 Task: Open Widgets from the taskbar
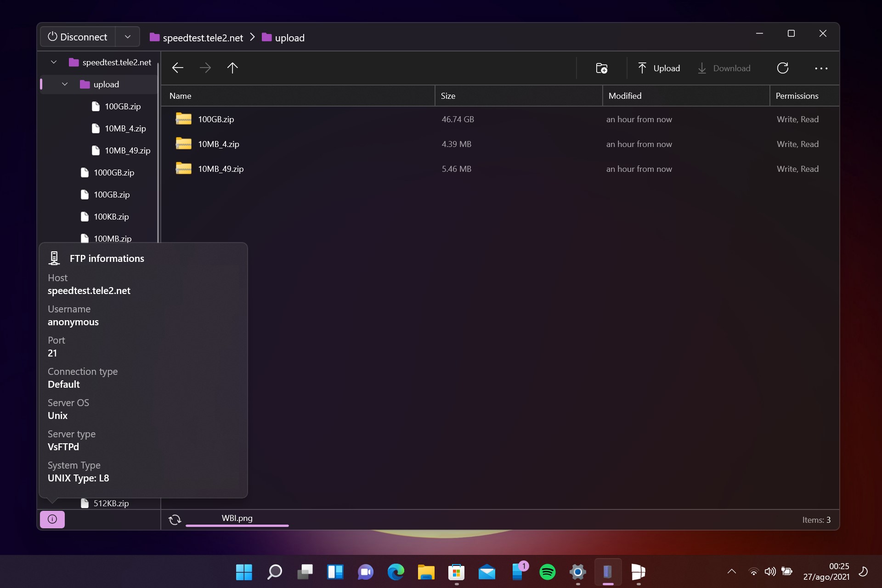(x=335, y=572)
